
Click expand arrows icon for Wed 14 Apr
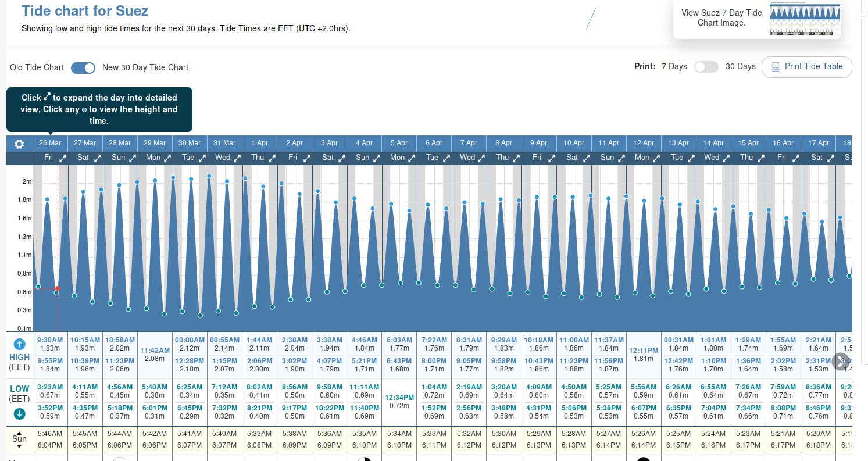(726, 158)
